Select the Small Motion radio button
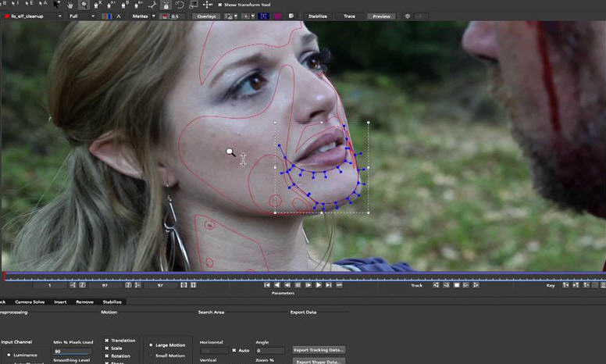The image size is (606, 364). (151, 355)
